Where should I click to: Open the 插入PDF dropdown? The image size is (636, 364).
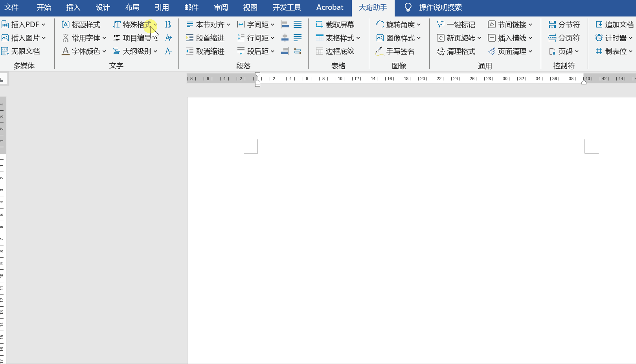click(x=24, y=25)
